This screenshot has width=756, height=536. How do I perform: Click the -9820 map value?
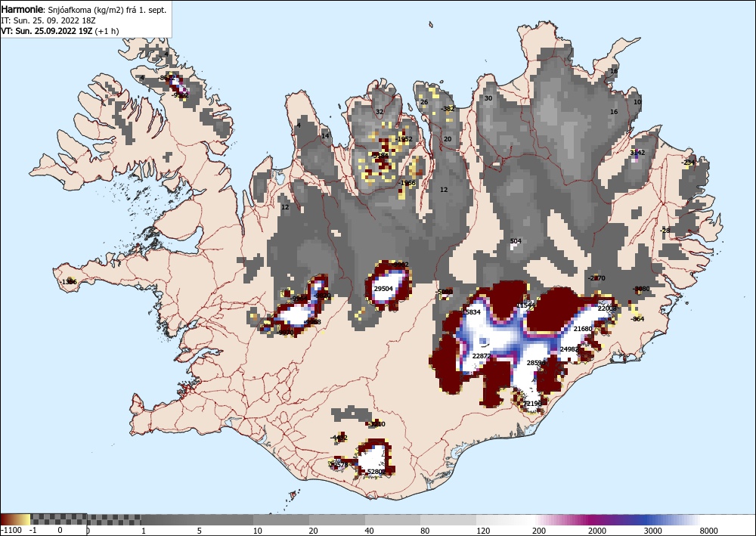[x=321, y=296]
